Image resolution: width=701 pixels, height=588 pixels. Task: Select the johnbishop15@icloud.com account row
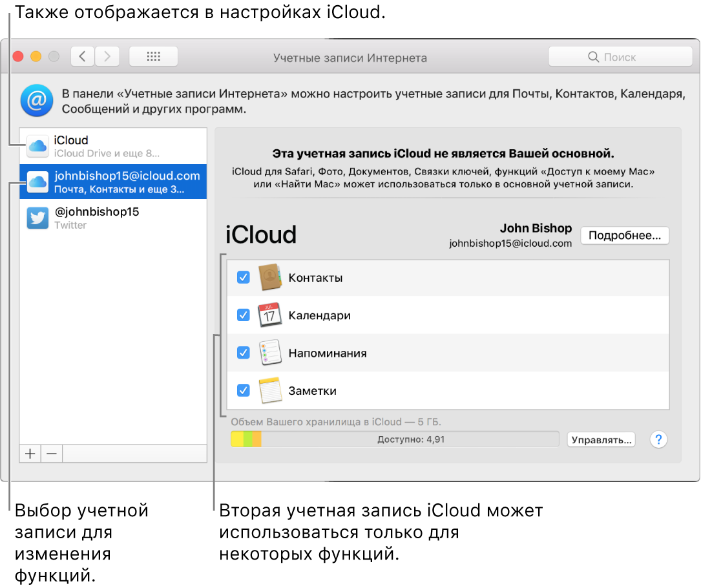pos(113,182)
